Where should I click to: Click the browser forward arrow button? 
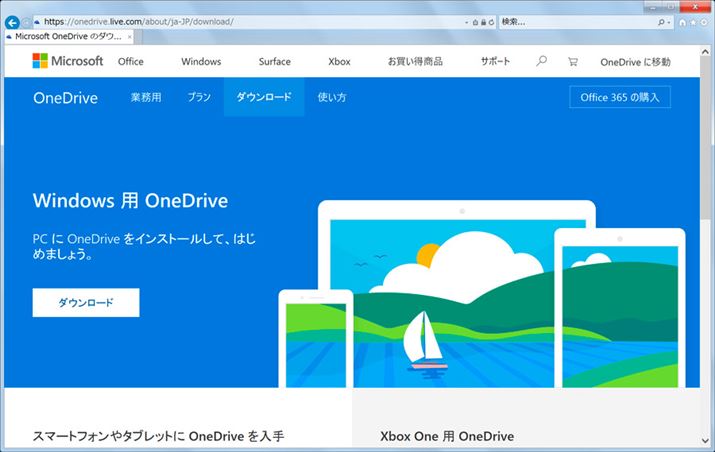pos(26,22)
